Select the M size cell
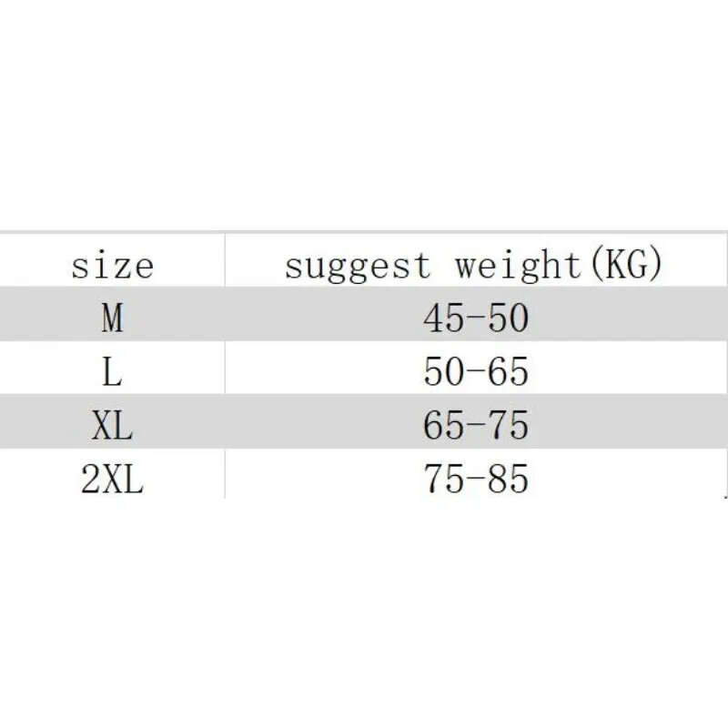The image size is (728, 728). pyautogui.click(x=112, y=318)
